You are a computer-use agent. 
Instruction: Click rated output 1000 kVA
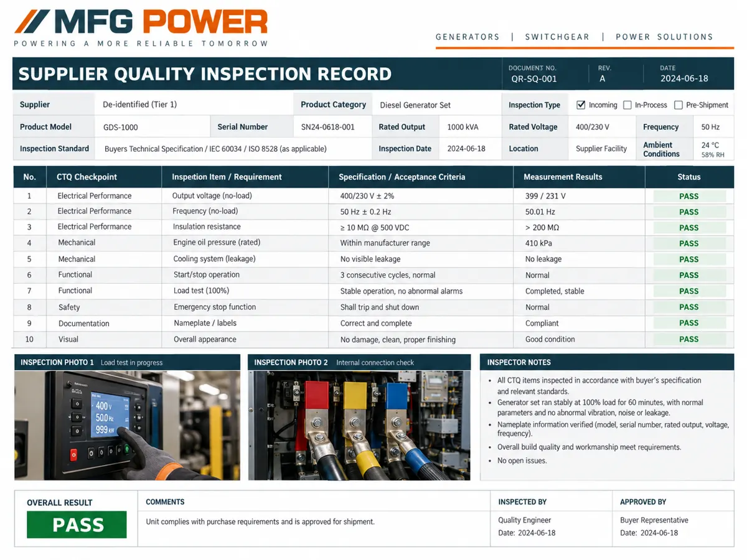pos(463,127)
